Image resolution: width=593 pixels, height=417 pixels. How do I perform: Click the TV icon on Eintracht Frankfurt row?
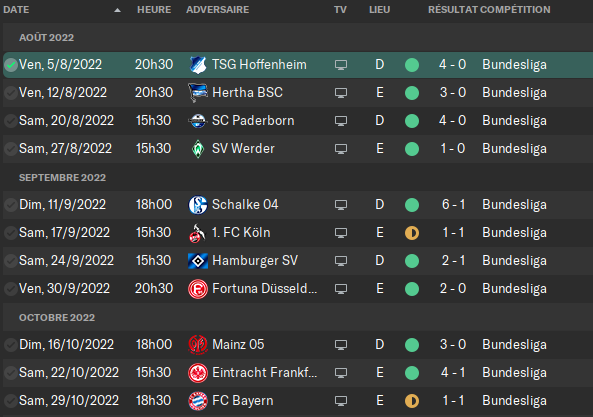341,373
